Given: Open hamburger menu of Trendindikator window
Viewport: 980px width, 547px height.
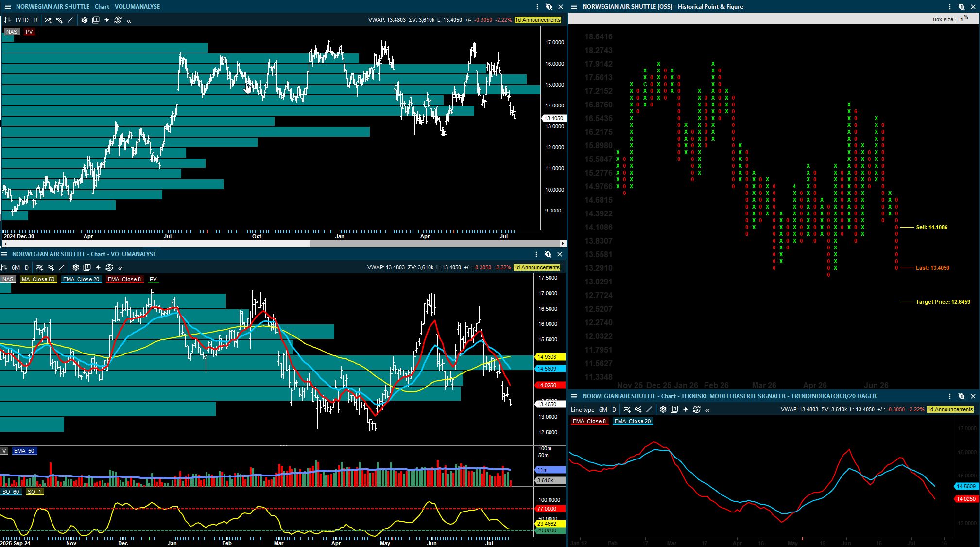Looking at the screenshot, I should 574,396.
